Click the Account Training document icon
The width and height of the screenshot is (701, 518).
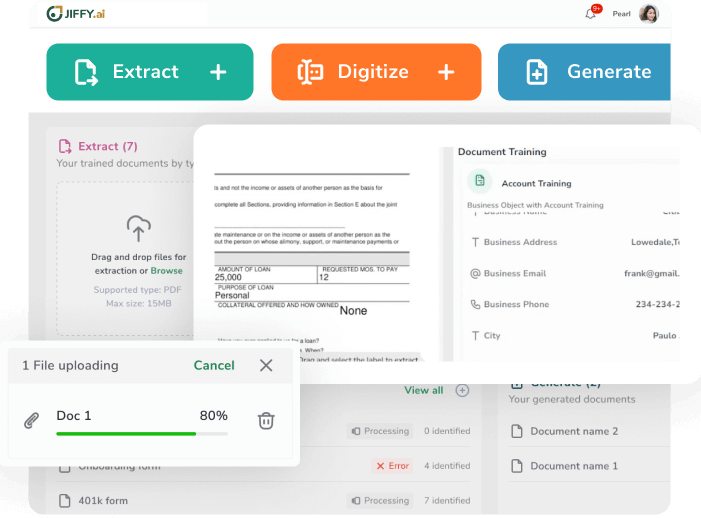[x=480, y=181]
